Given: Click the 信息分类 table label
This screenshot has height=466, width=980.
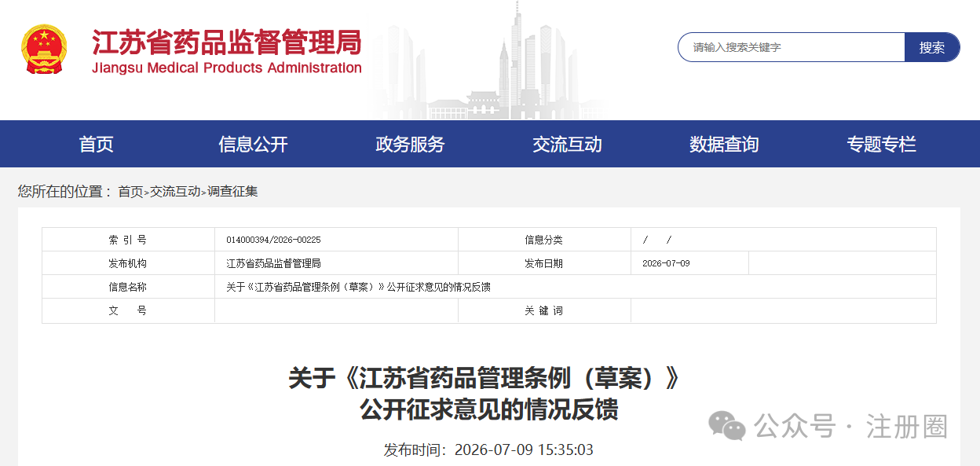Looking at the screenshot, I should 544,240.
